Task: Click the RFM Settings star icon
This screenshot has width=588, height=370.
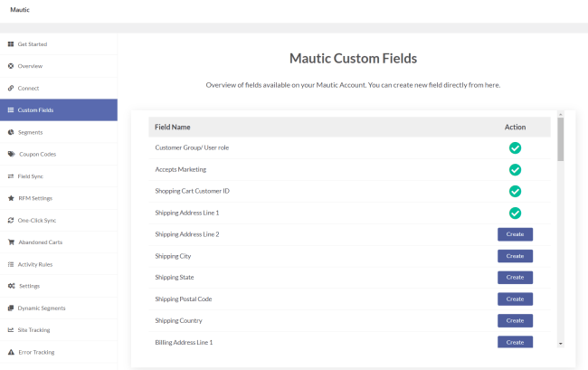Action: click(10, 198)
